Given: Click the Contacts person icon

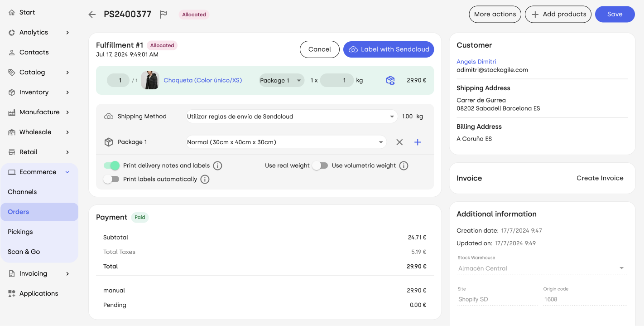Looking at the screenshot, I should 12,52.
